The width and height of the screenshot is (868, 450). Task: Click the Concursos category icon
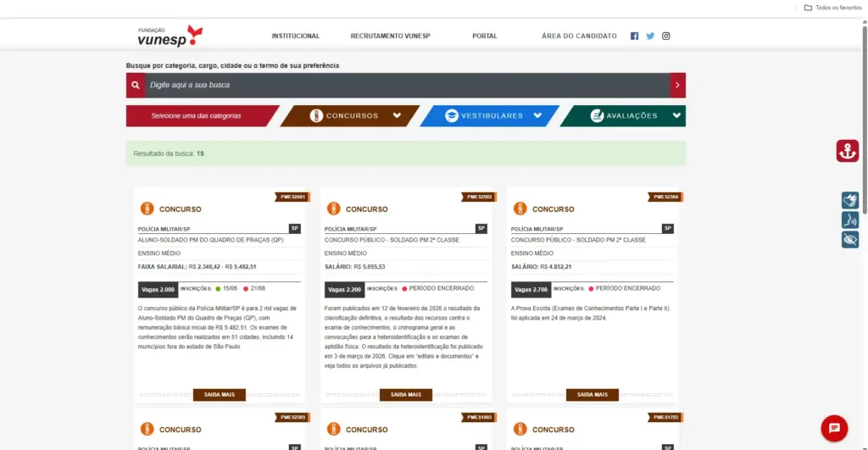(x=316, y=116)
